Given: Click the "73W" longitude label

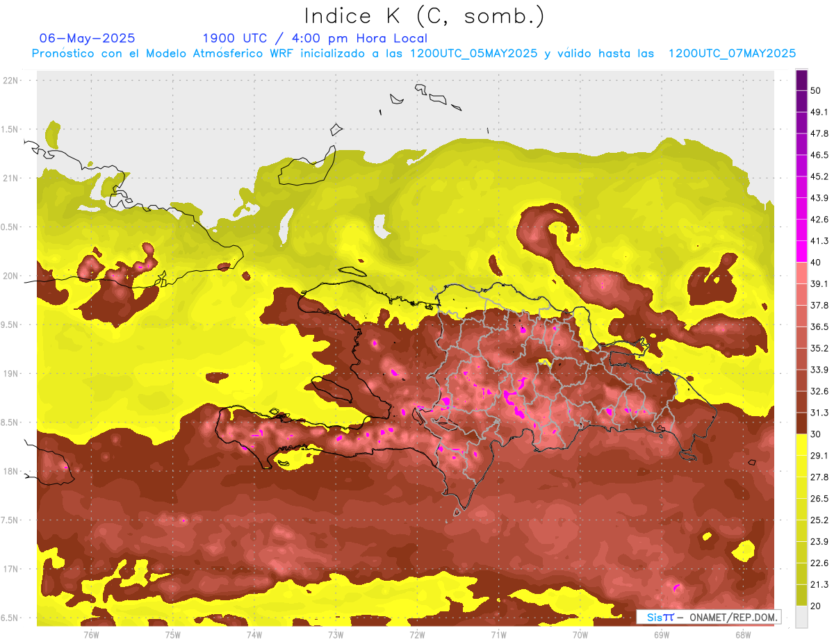Looking at the screenshot, I should tap(336, 634).
